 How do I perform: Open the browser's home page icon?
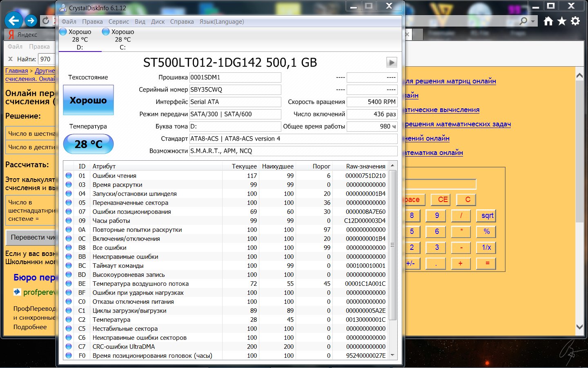548,21
